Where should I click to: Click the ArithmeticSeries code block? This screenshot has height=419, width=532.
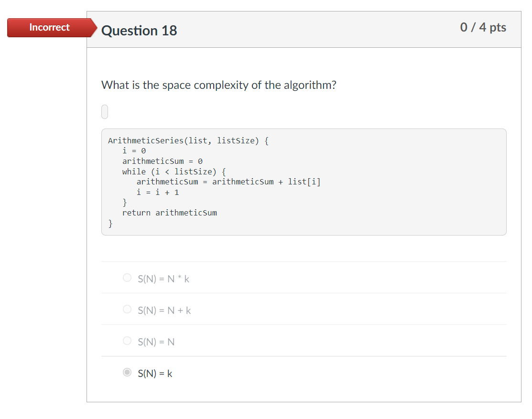[x=304, y=182]
